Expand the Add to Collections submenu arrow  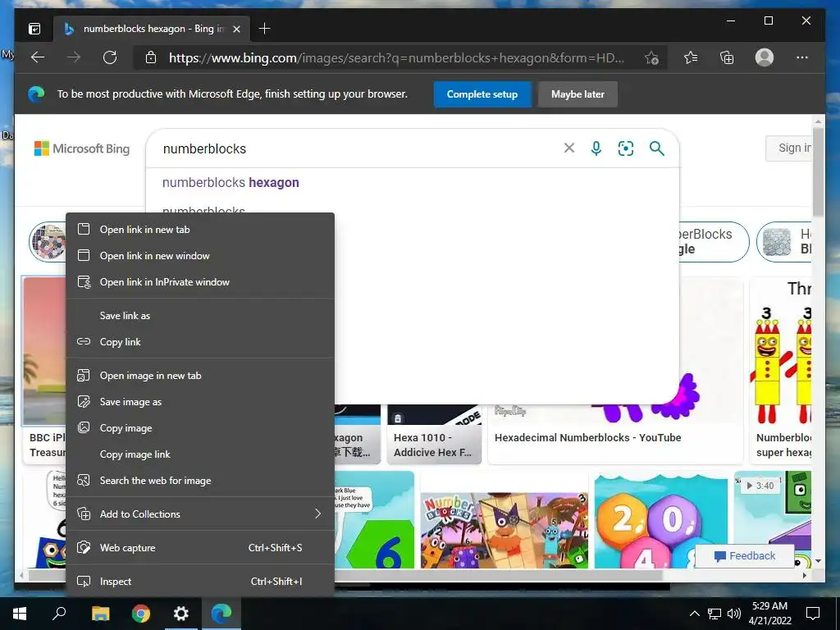point(317,514)
